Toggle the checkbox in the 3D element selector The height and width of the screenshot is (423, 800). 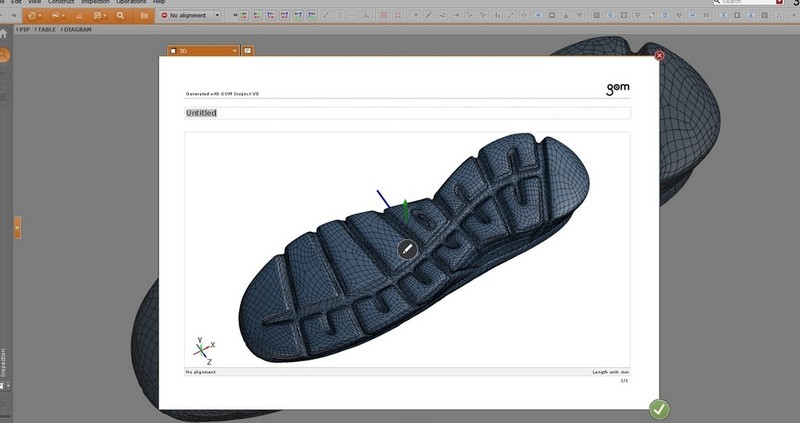tap(173, 50)
